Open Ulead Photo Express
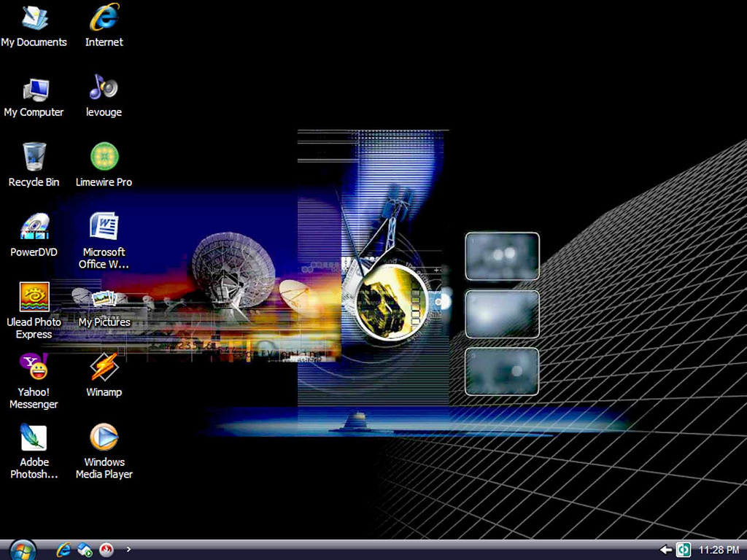This screenshot has width=747, height=560. pos(34,296)
